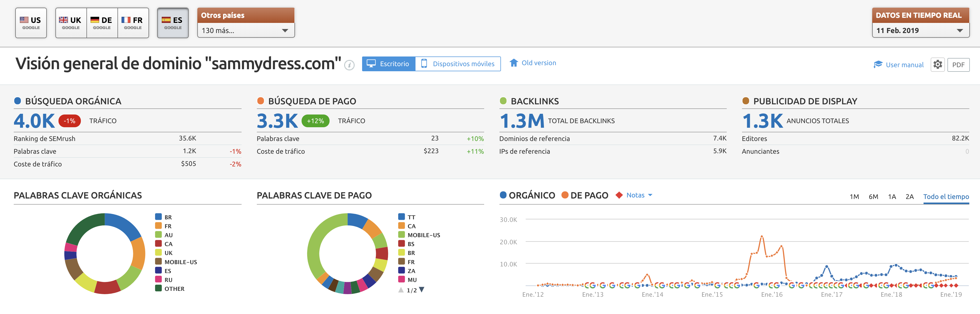This screenshot has width=980, height=314.
Task: Select the ES Google database button
Action: [173, 23]
